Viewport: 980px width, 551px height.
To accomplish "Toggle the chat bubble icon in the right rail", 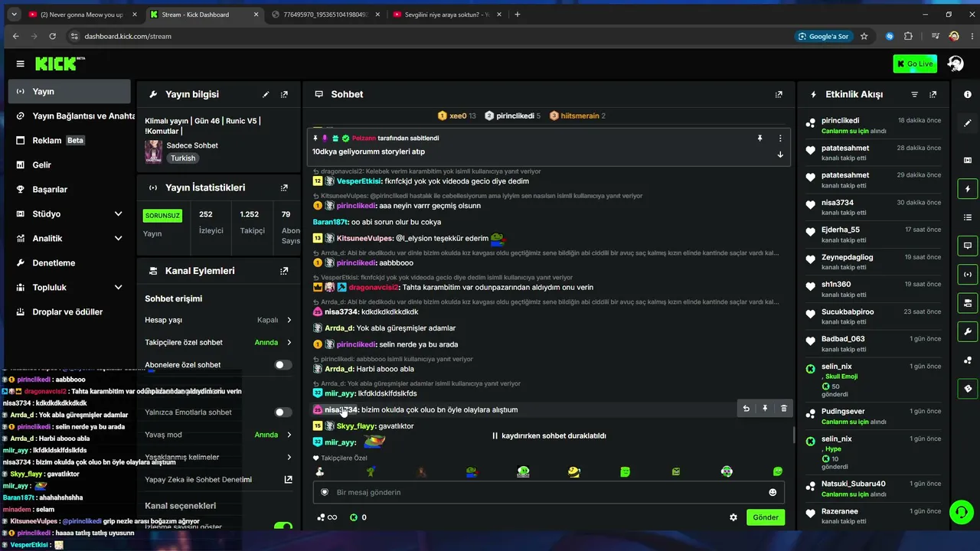I will pos(968,246).
